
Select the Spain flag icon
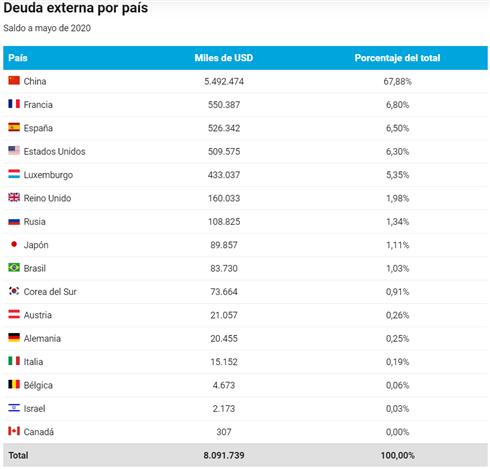[14, 127]
